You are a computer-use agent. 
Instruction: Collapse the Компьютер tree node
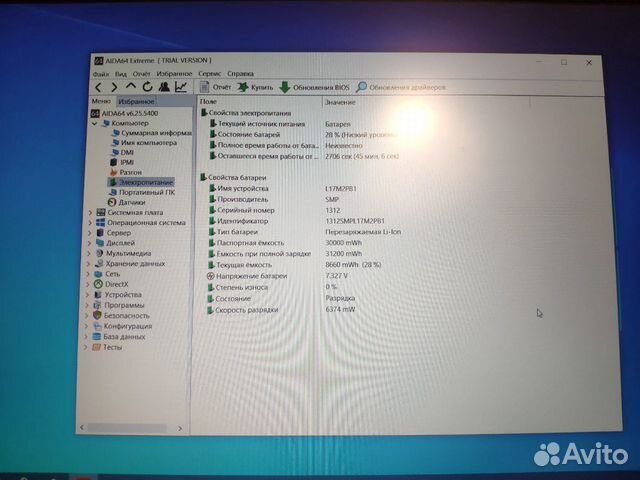94,123
